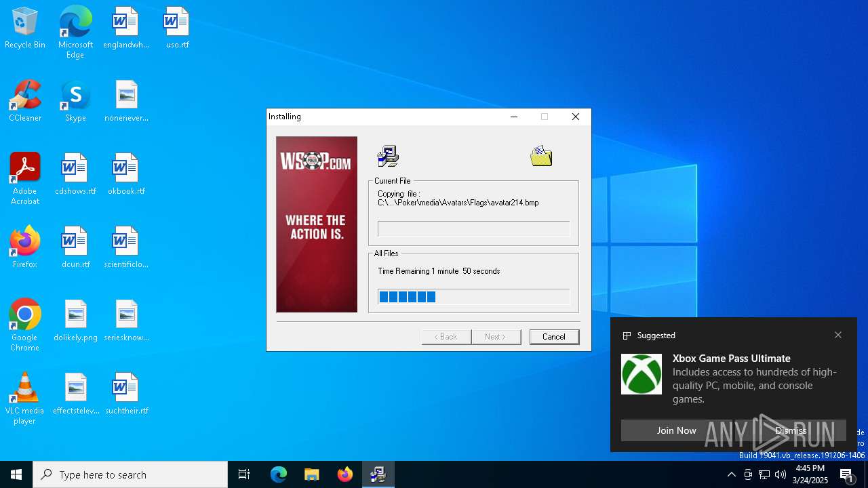Click the taskbar search box
The height and width of the screenshot is (488, 868).
[x=130, y=474]
